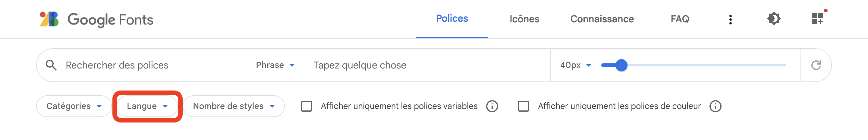The image size is (868, 140).
Task: Click the Rechercher des polices search field
Action: [x=148, y=65]
